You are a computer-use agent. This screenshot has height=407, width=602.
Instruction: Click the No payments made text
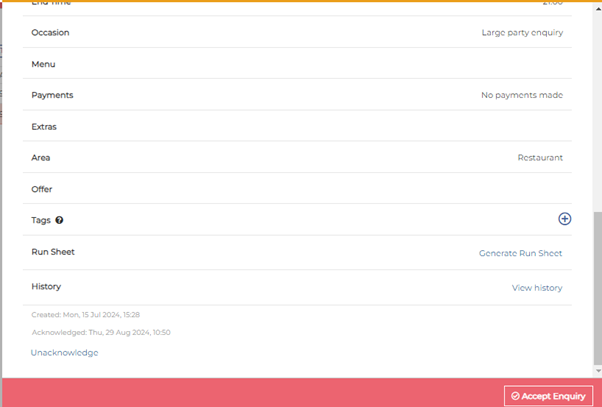(522, 95)
